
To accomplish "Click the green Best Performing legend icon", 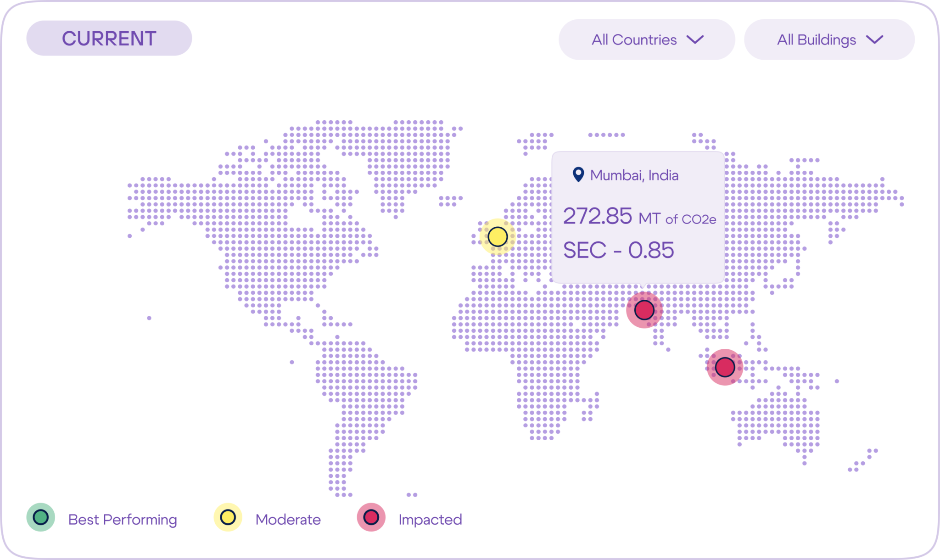I will (41, 517).
